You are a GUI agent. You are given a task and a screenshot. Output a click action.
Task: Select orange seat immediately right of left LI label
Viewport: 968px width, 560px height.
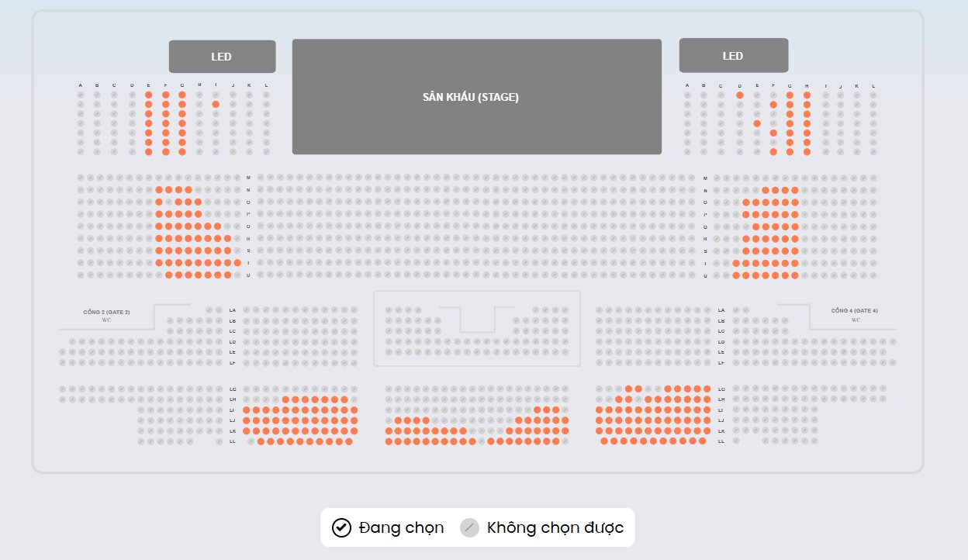coord(247,410)
